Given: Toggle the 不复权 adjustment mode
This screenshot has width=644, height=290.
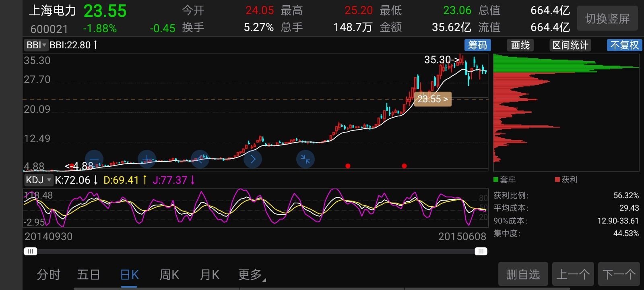Looking at the screenshot, I should point(624,45).
